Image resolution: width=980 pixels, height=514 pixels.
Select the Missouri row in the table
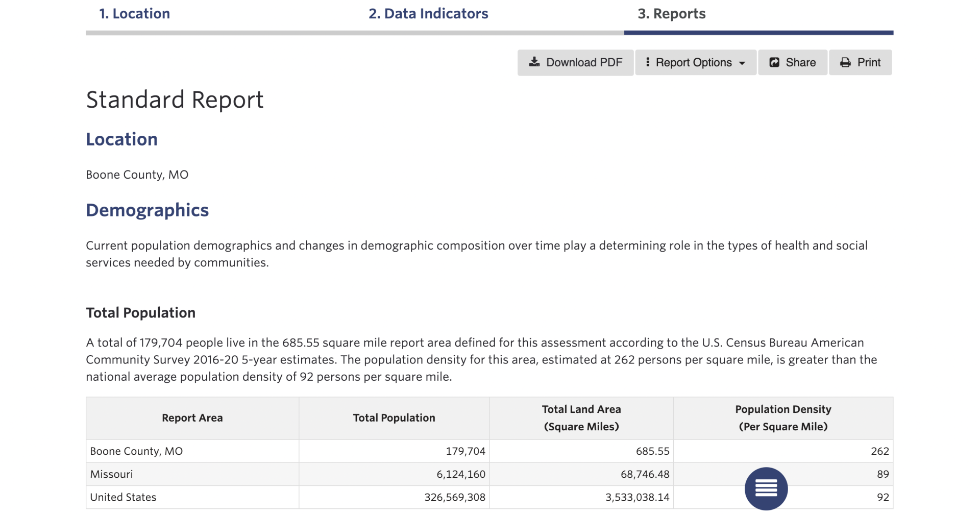[111, 474]
